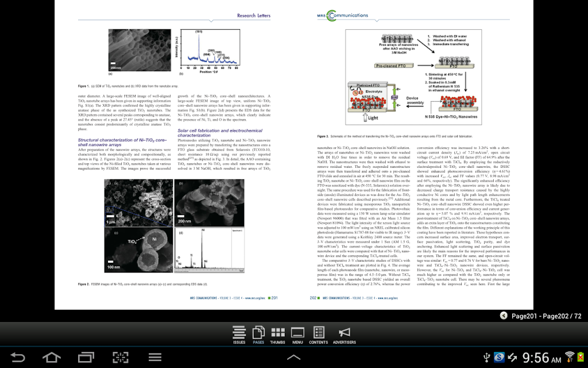Tap the SEM nanotubes image in Figure 1

coord(140,50)
